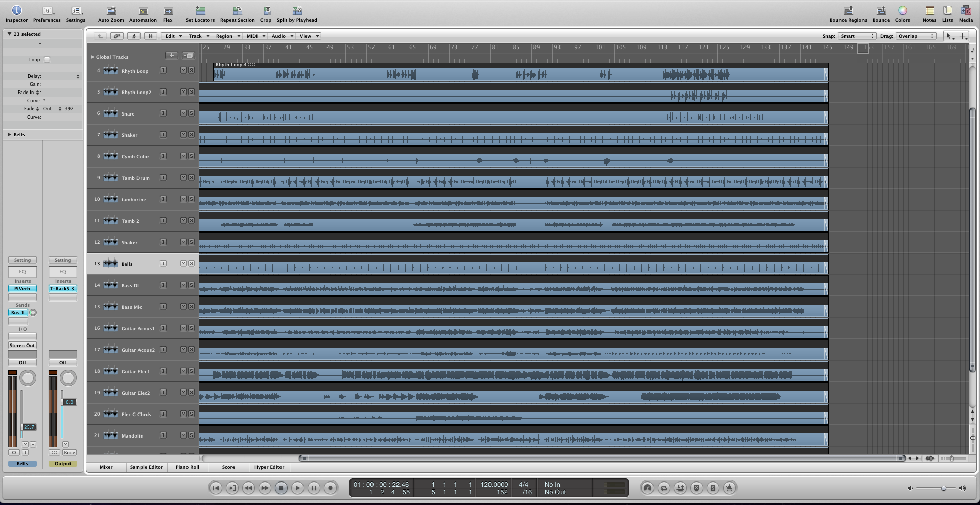Mute the Mandolin track
The height and width of the screenshot is (505, 980).
183,435
